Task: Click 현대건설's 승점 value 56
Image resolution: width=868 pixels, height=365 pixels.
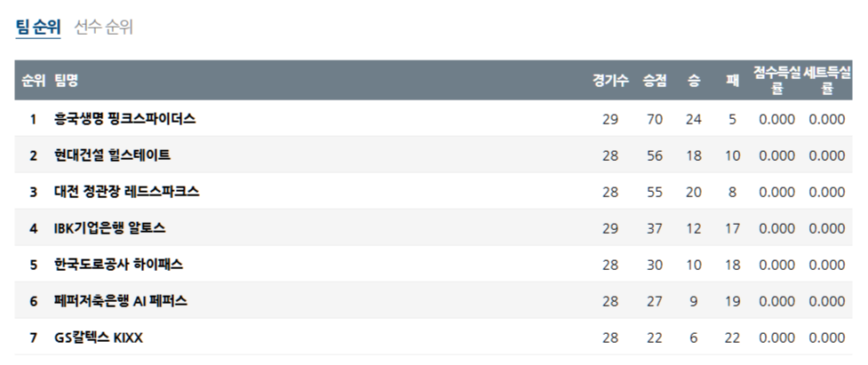Action: (x=655, y=155)
